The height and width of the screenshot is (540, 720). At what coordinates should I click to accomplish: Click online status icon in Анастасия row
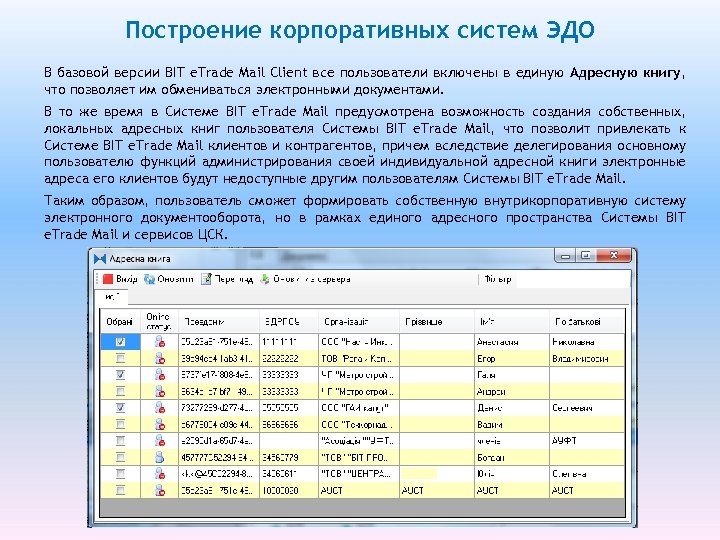pos(159,342)
